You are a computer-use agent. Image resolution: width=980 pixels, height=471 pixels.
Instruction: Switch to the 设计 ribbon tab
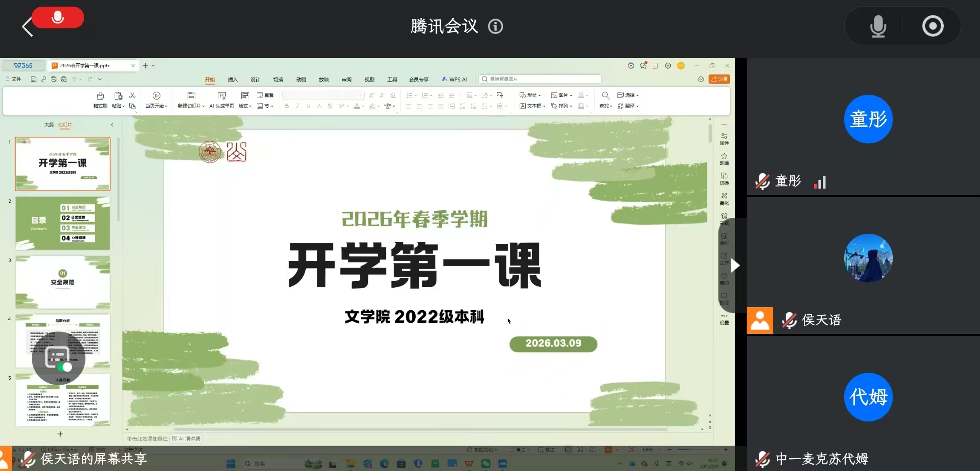[x=255, y=79]
